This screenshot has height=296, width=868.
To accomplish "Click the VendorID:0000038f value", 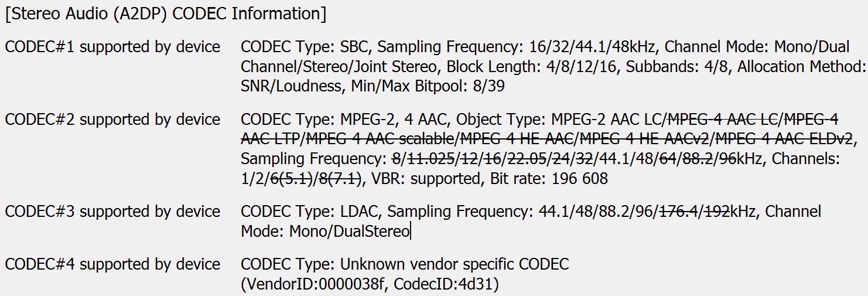I will click(x=313, y=284).
